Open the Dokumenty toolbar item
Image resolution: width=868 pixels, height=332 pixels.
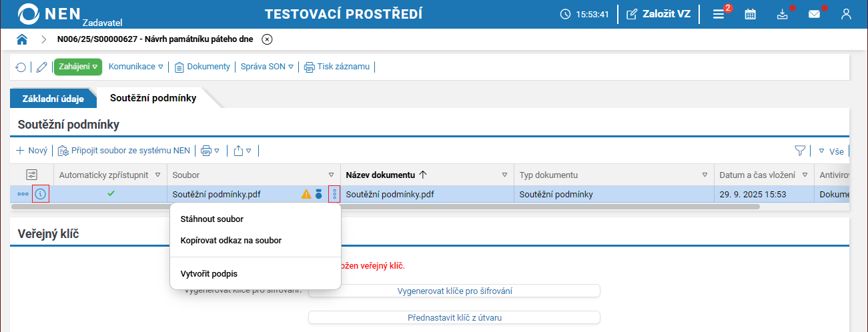(203, 67)
